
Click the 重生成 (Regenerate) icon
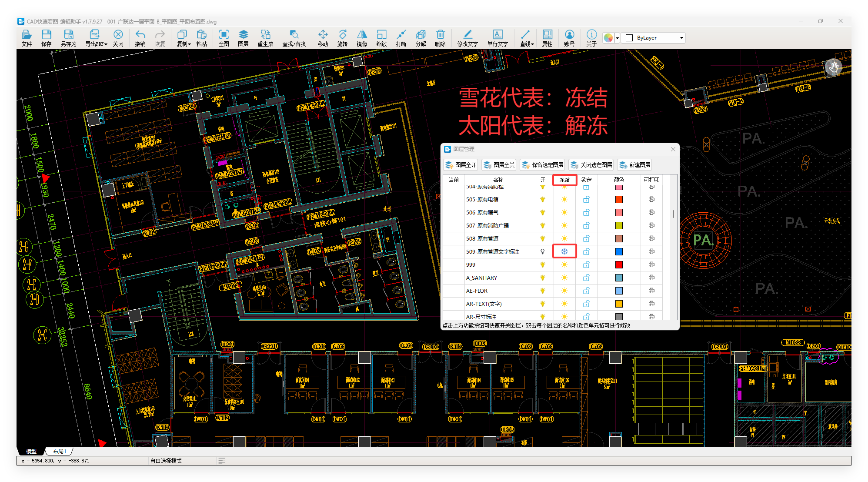(x=265, y=38)
